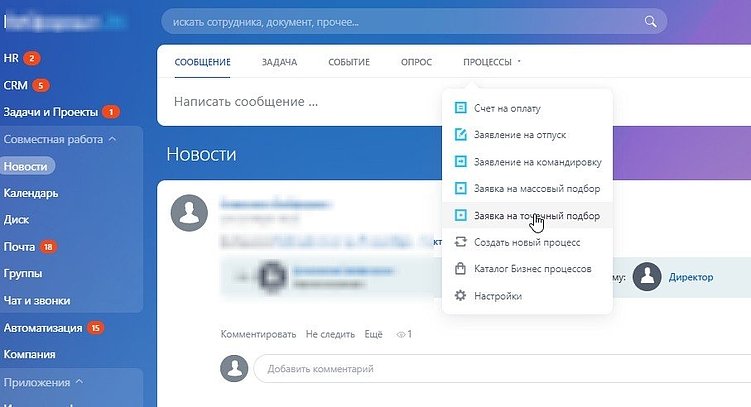
Task: Click the search magnifier icon
Action: point(650,22)
